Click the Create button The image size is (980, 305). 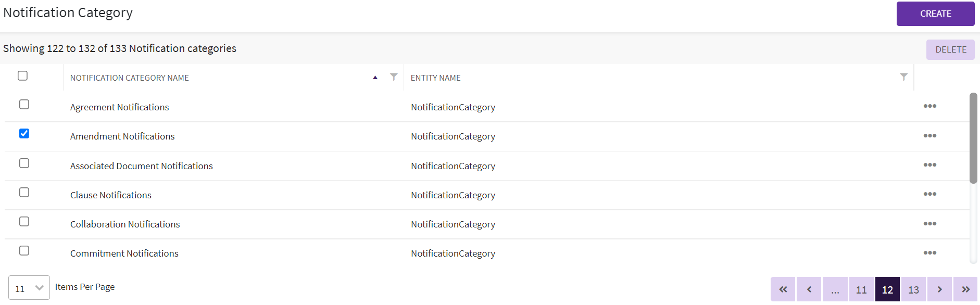tap(935, 14)
